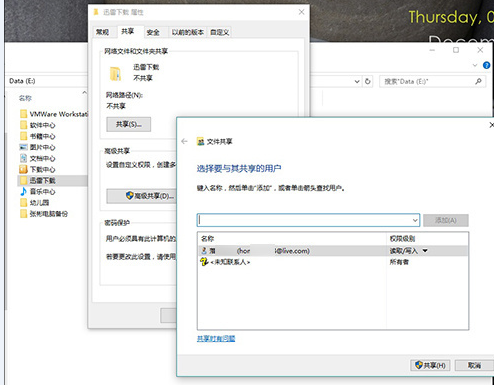The image size is (494, 385).
Task: Open the address bar history dropdown
Action: click(x=357, y=81)
